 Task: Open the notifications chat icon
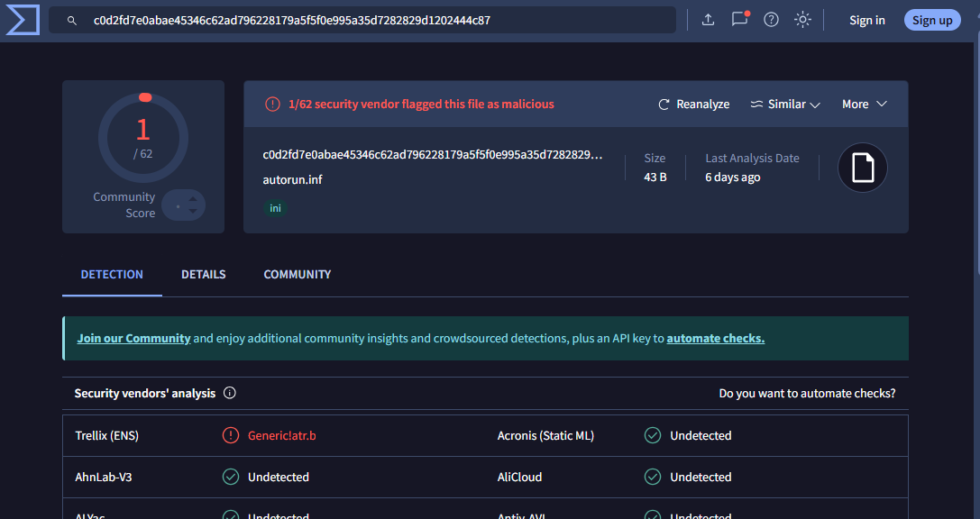click(x=740, y=19)
